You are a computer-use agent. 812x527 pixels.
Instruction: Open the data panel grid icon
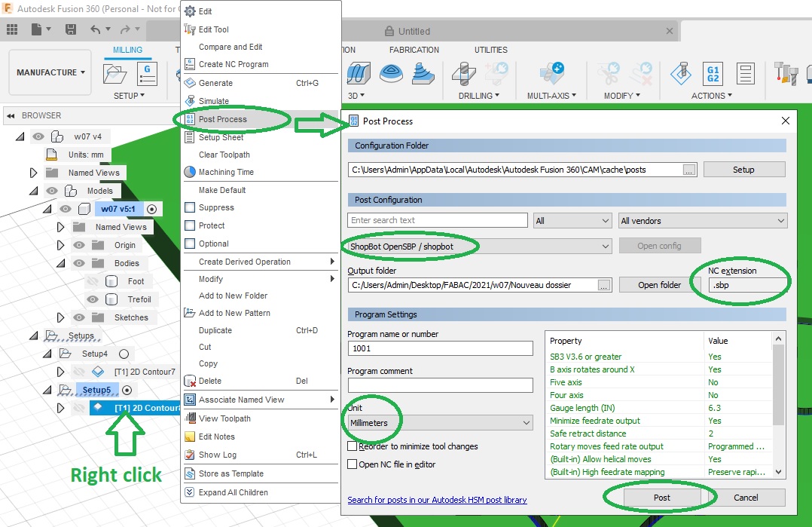pyautogui.click(x=12, y=29)
